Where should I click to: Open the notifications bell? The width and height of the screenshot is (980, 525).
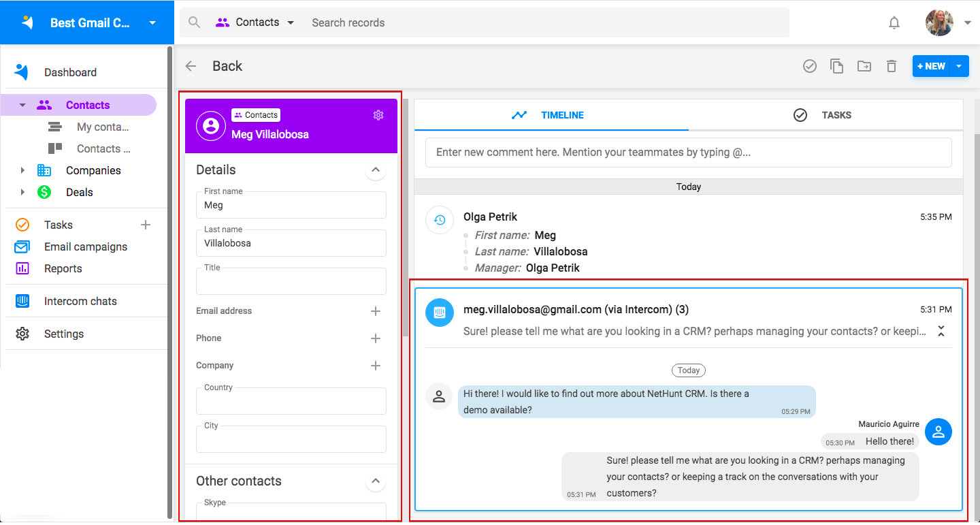[x=894, y=22]
